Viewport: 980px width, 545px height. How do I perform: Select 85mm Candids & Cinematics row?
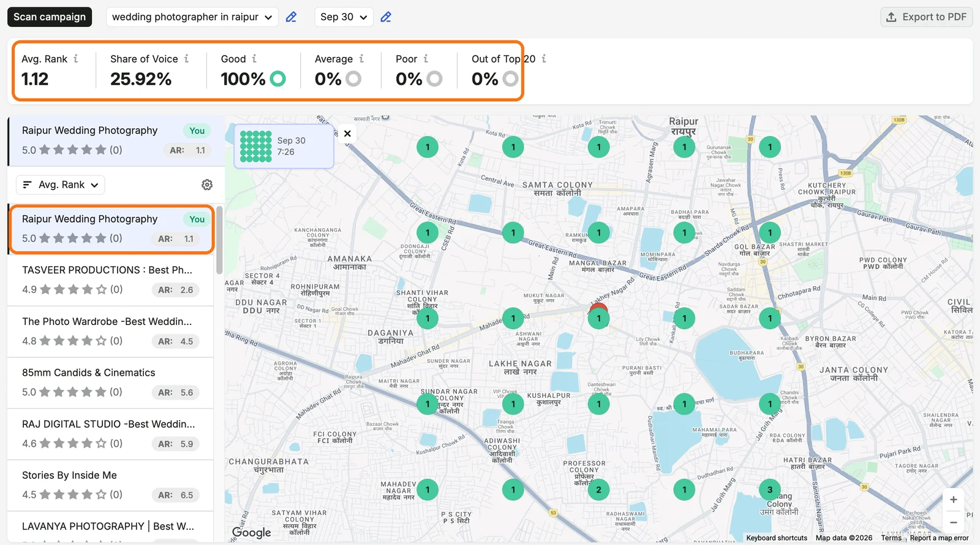pyautogui.click(x=110, y=383)
